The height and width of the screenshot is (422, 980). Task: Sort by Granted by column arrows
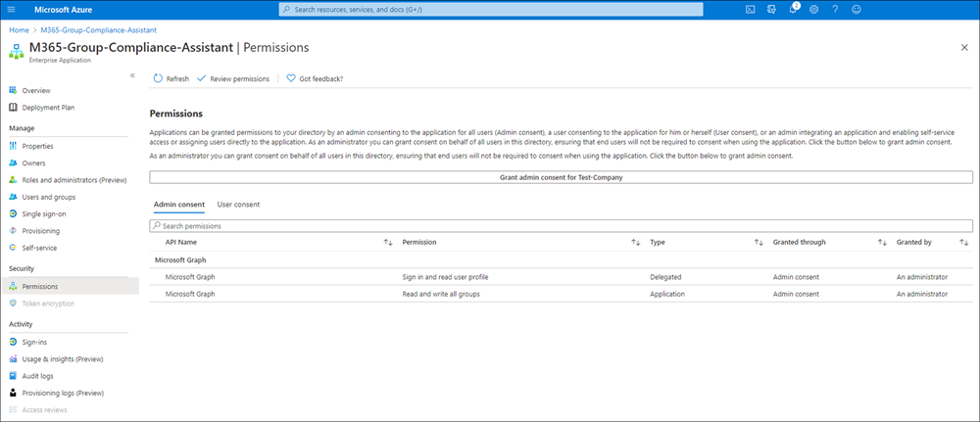click(x=963, y=242)
